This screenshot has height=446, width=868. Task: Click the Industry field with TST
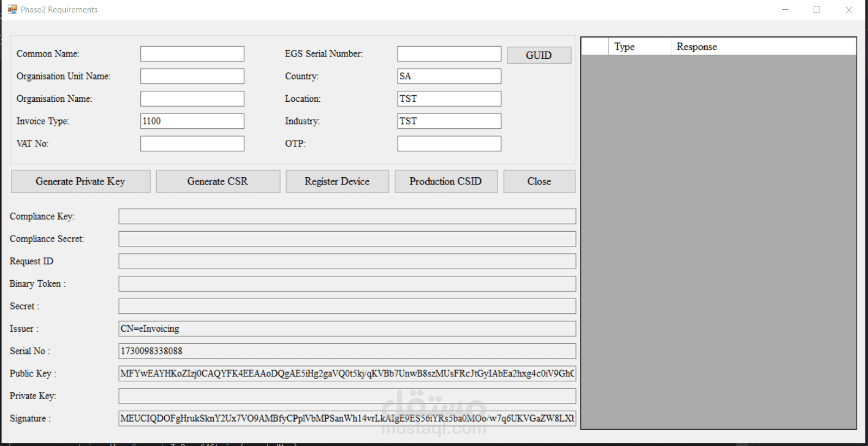[449, 121]
